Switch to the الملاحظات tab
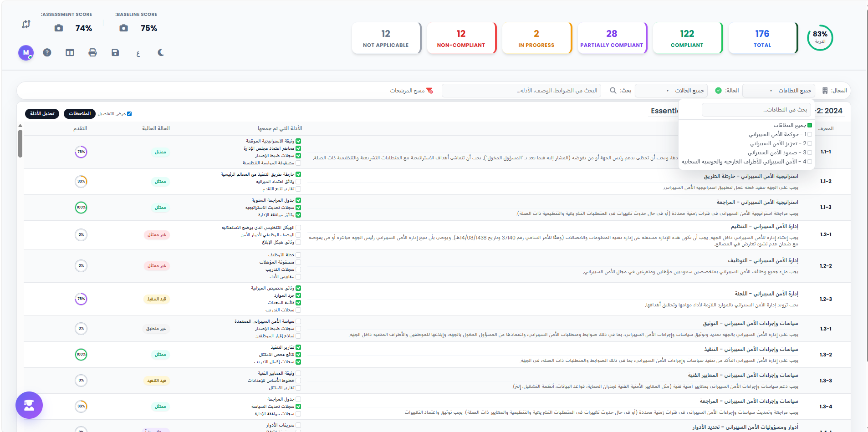 (x=79, y=114)
